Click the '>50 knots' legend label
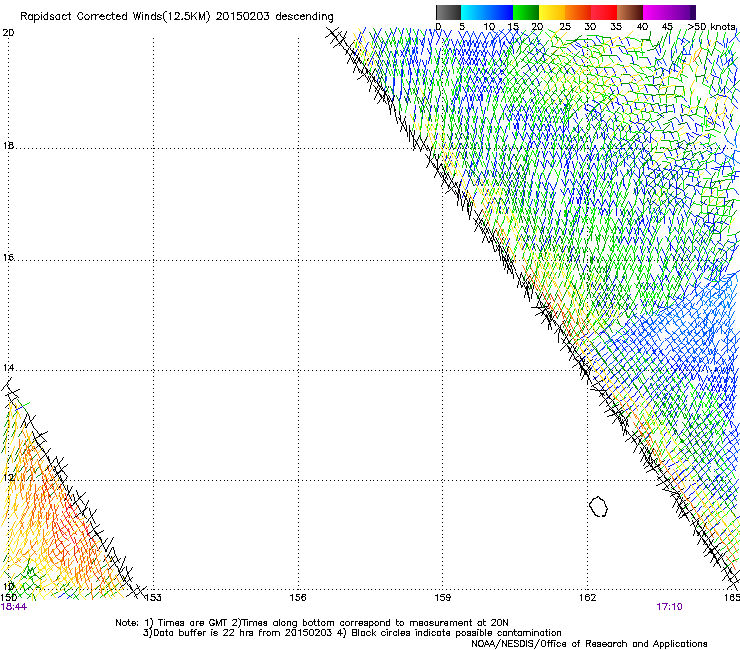 pos(712,27)
